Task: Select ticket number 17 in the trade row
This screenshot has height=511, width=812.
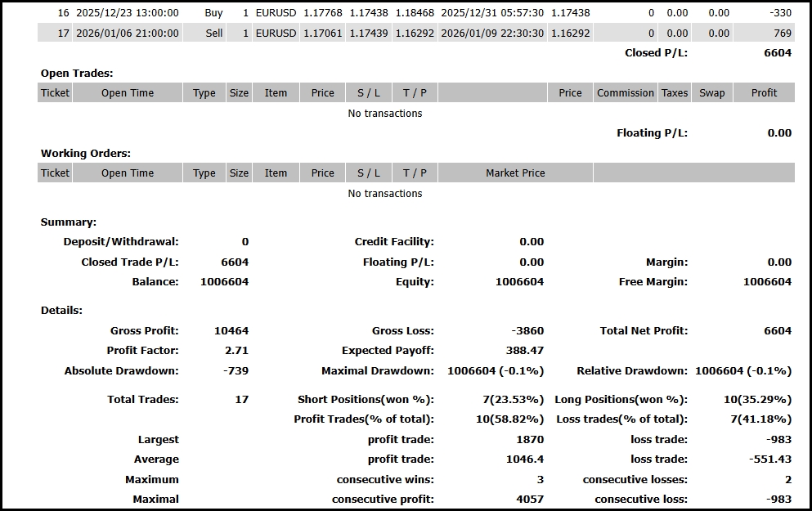Action: coord(63,34)
